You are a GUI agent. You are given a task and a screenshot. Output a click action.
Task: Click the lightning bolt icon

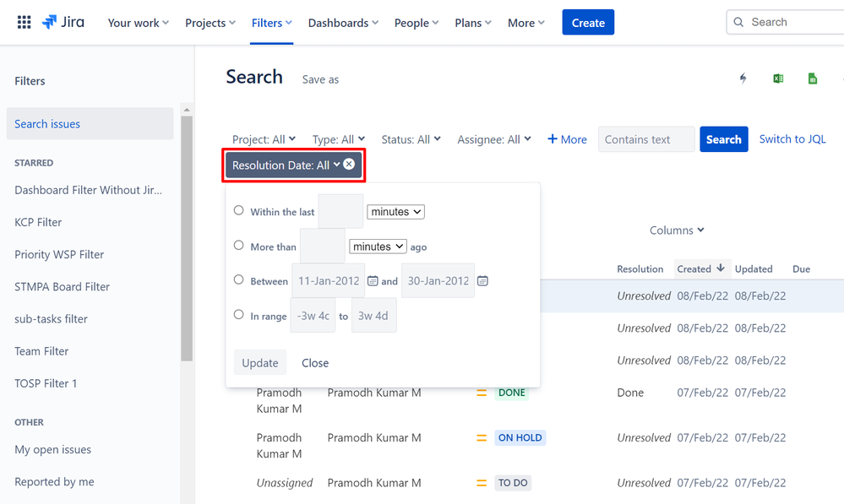click(x=743, y=79)
